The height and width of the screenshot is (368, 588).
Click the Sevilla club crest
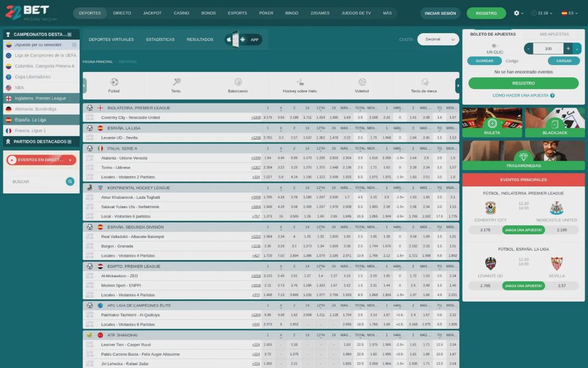pyautogui.click(x=557, y=264)
